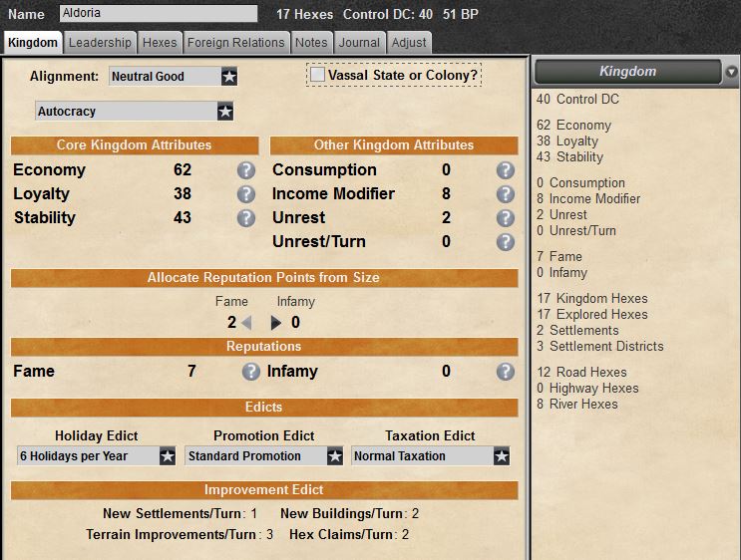The image size is (741, 560).
Task: Show help for Income Modifier
Action: point(506,194)
